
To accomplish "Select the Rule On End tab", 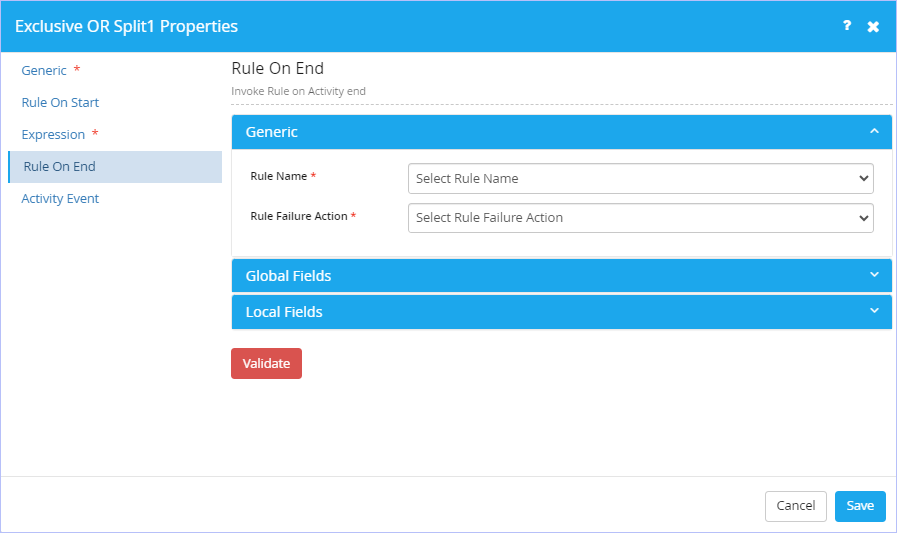I will click(115, 167).
